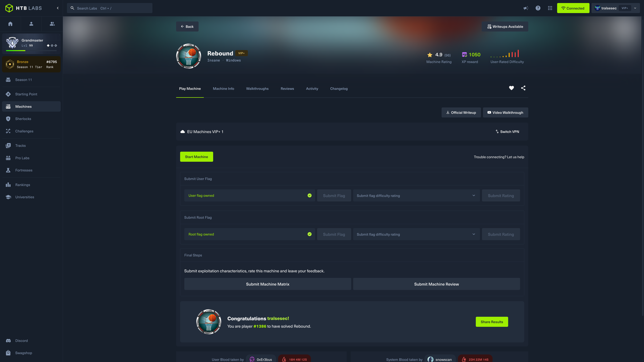644x362 pixels.
Task: Click the Start Machine button
Action: (196, 157)
